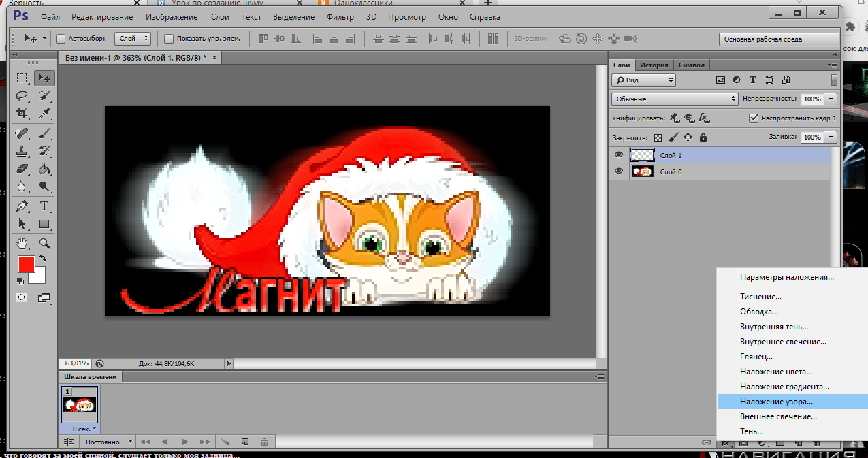Select the Clone Stamp tool

[x=22, y=150]
